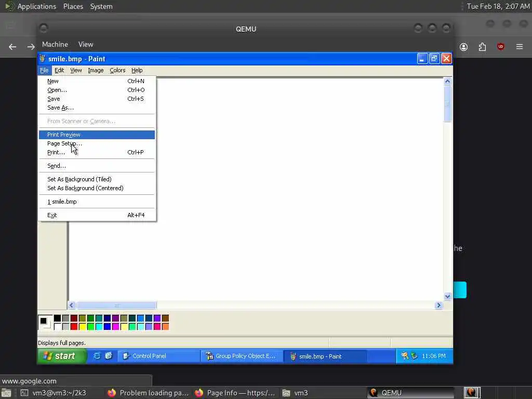532x399 pixels.
Task: Open the Edit menu in Paint
Action: (59, 70)
